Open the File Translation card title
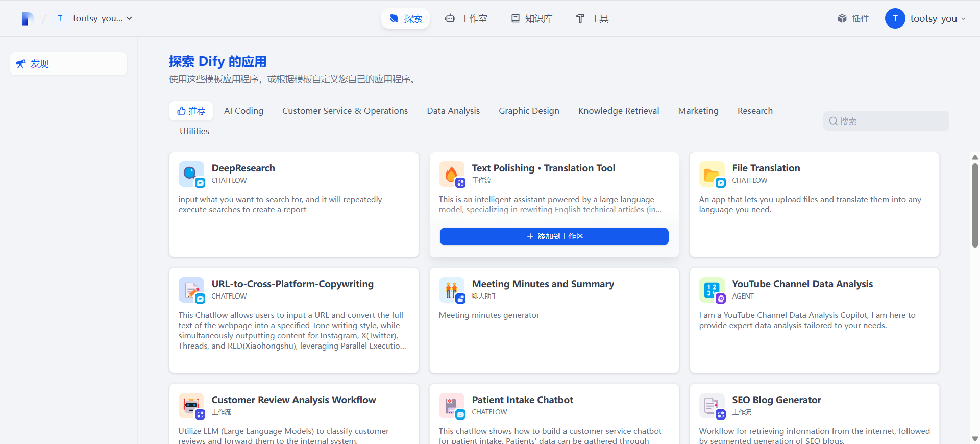The width and height of the screenshot is (980, 444). click(x=766, y=168)
